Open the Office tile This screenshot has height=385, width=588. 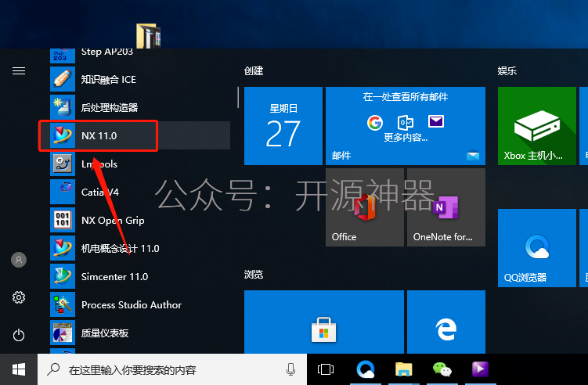click(x=365, y=207)
